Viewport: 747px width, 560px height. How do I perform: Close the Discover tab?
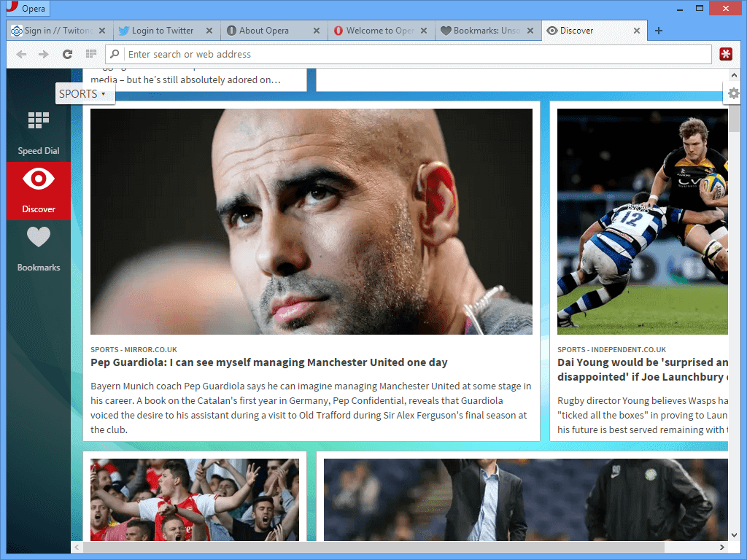click(x=637, y=31)
